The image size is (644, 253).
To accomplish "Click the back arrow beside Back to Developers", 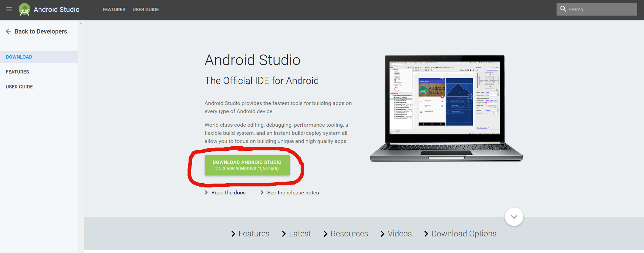I will pyautogui.click(x=8, y=31).
